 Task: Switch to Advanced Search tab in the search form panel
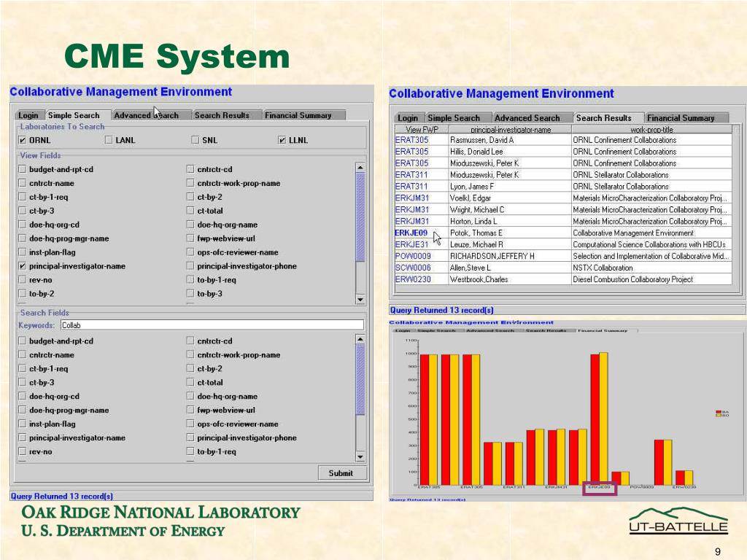[146, 115]
